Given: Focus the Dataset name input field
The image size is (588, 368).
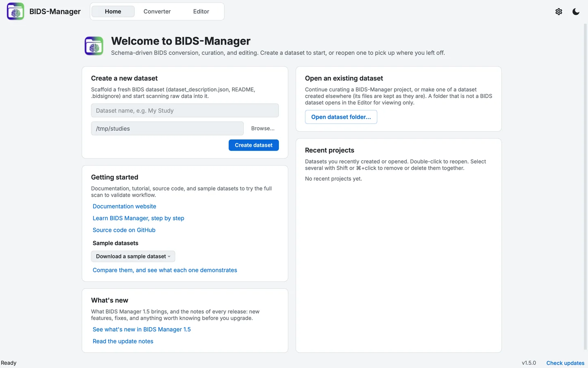Looking at the screenshot, I should tap(185, 110).
